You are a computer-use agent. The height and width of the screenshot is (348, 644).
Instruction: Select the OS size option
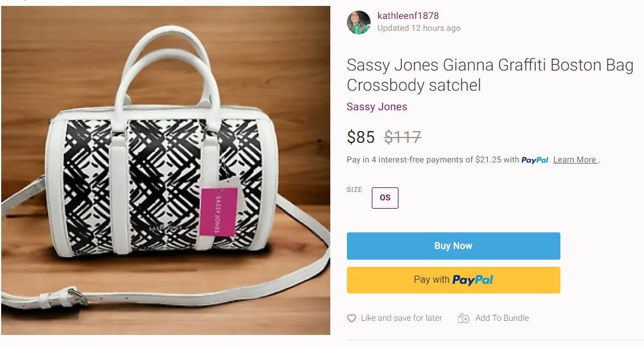point(385,198)
